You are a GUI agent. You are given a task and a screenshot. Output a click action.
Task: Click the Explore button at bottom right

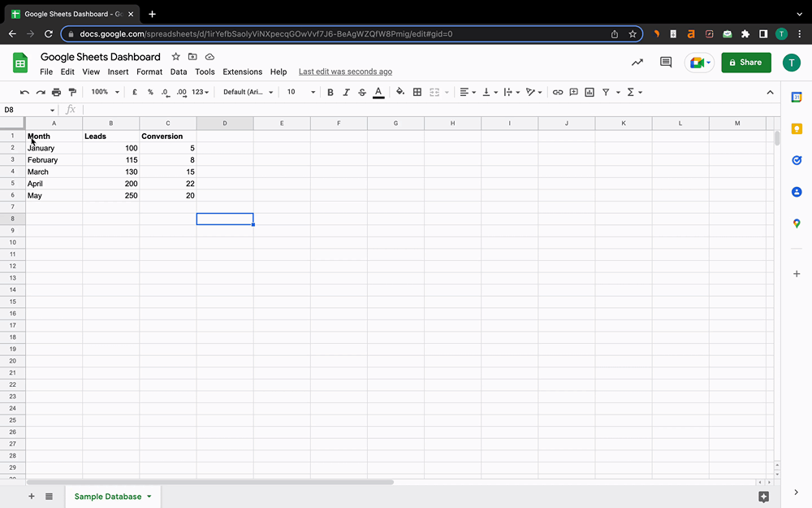click(x=763, y=497)
